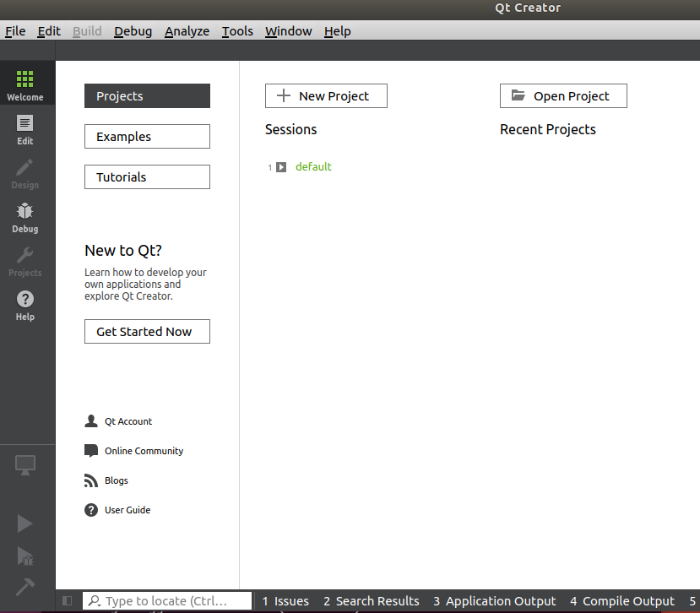Click Get Started Now
This screenshot has width=700, height=613.
click(x=147, y=331)
